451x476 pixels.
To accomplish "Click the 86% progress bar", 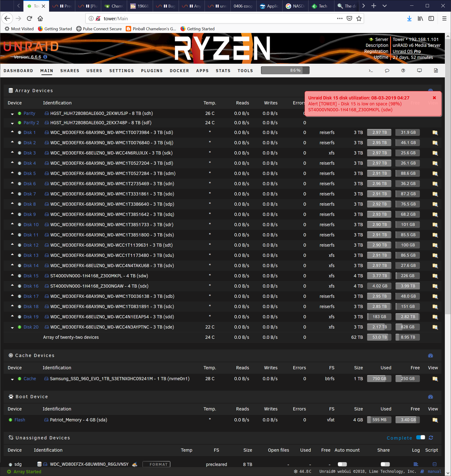I will [x=285, y=70].
